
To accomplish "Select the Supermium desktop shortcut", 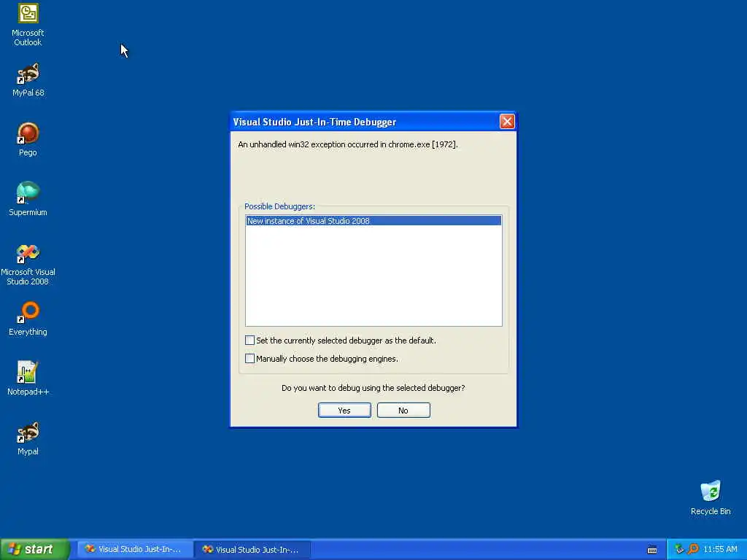I will (x=28, y=199).
